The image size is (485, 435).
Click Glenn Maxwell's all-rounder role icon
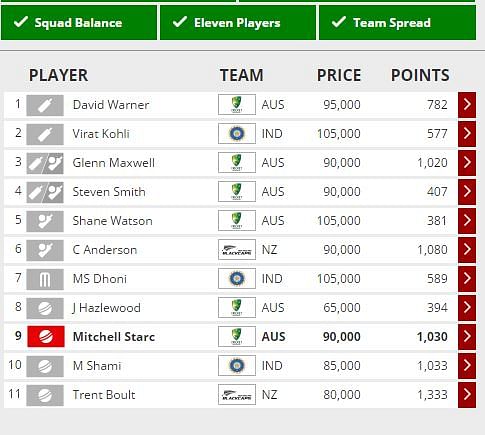pos(45,163)
